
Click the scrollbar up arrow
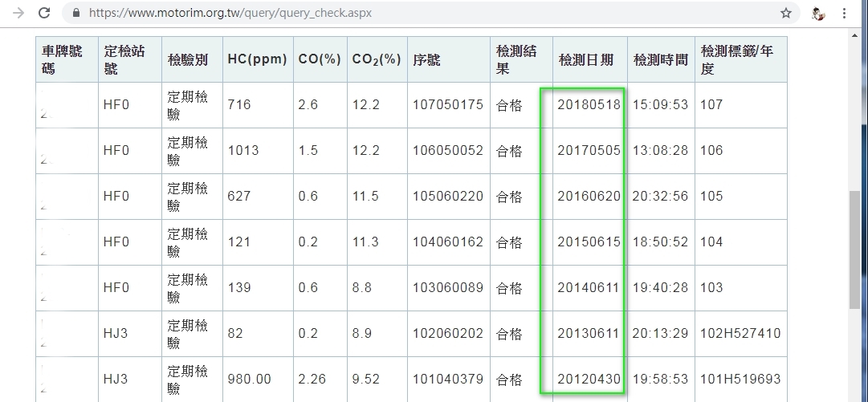click(x=854, y=35)
